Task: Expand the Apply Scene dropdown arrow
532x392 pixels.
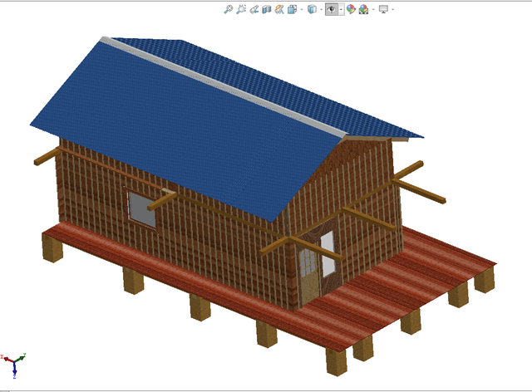Action: [373, 9]
